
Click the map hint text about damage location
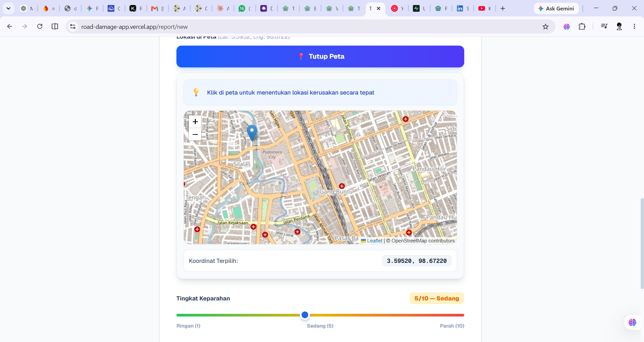(290, 93)
